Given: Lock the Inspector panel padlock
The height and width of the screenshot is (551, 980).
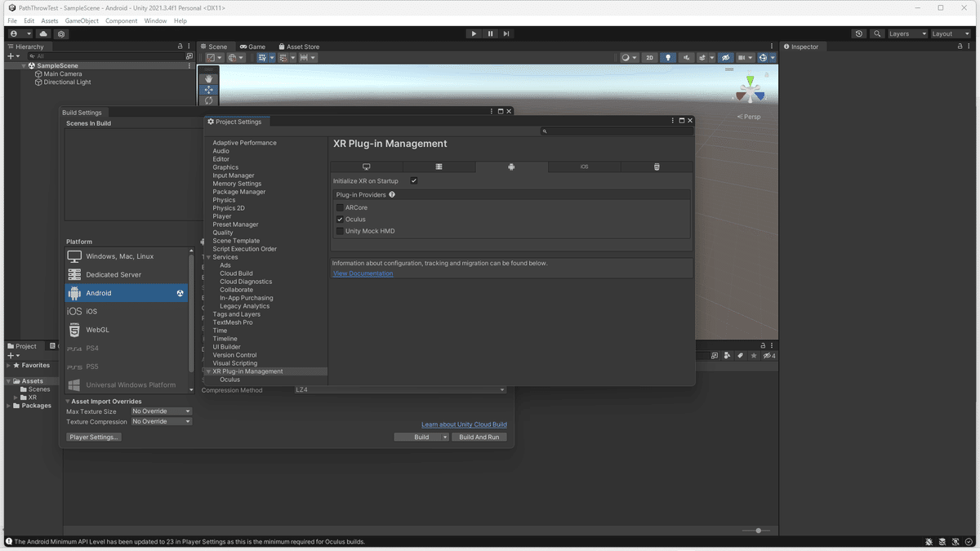Looking at the screenshot, I should (x=960, y=47).
